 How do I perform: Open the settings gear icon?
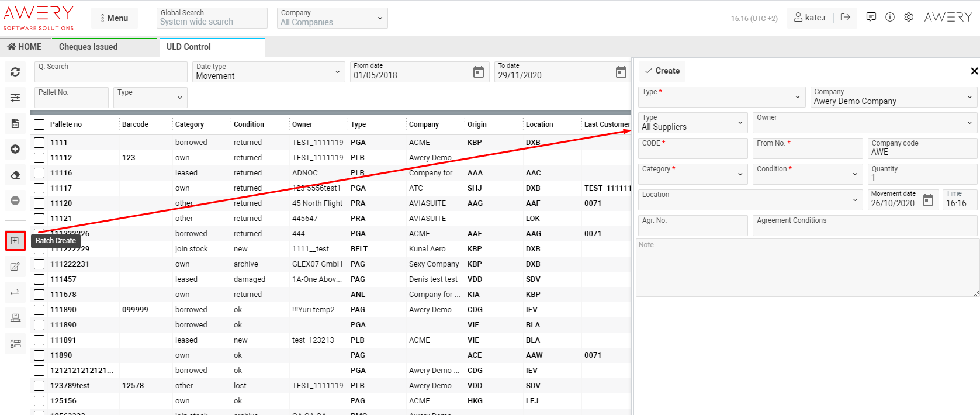click(908, 18)
